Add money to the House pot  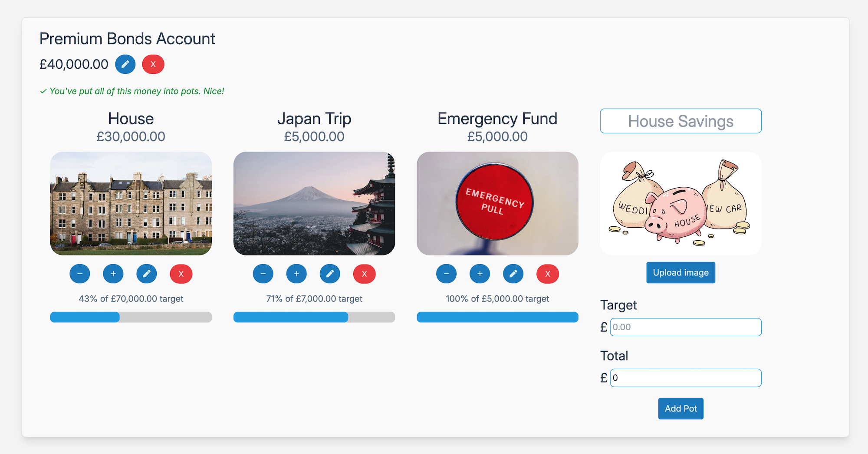pos(113,274)
